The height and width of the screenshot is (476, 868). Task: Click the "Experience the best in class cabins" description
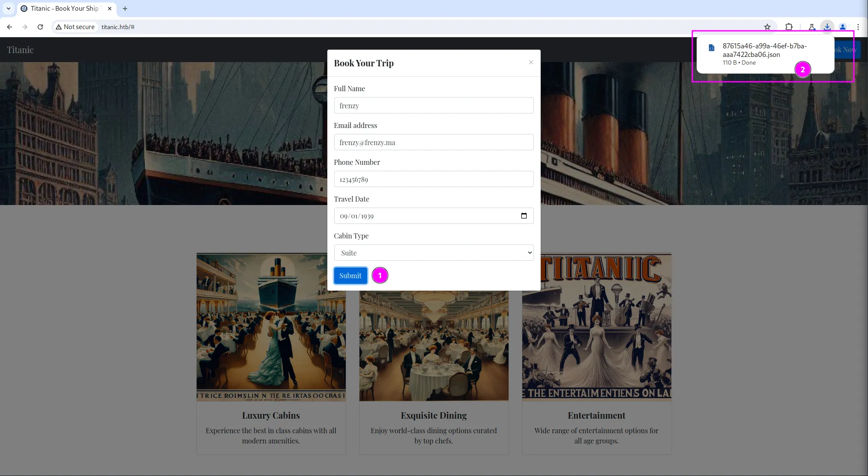coord(271,436)
